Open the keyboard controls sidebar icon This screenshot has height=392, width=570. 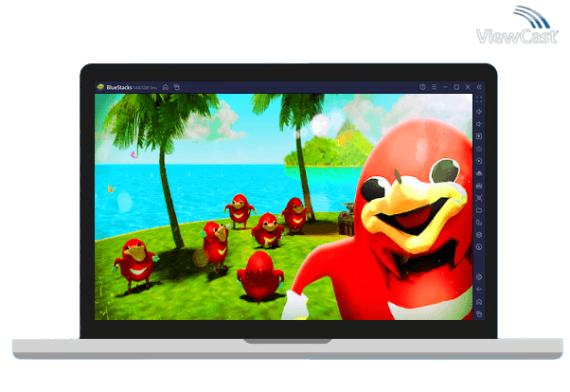[x=479, y=149]
